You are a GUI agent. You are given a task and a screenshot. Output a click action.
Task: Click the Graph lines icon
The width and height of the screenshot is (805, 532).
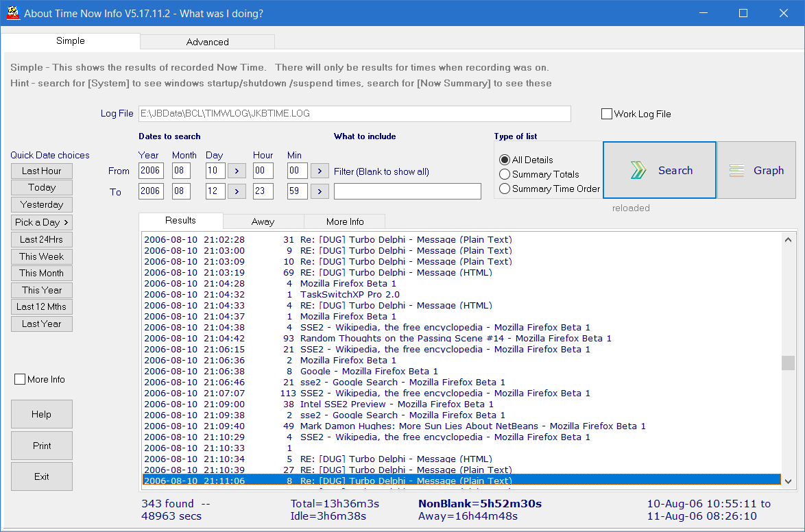click(737, 171)
